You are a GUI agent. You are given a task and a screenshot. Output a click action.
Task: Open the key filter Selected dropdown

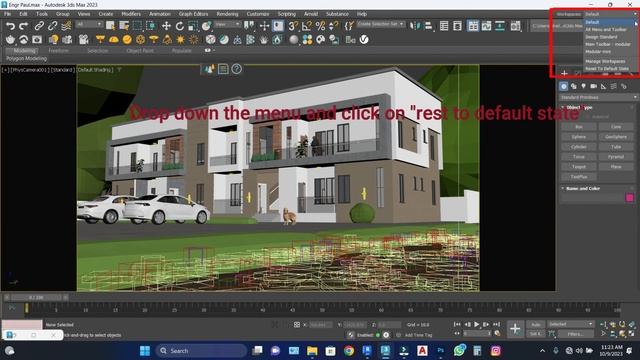(x=571, y=324)
